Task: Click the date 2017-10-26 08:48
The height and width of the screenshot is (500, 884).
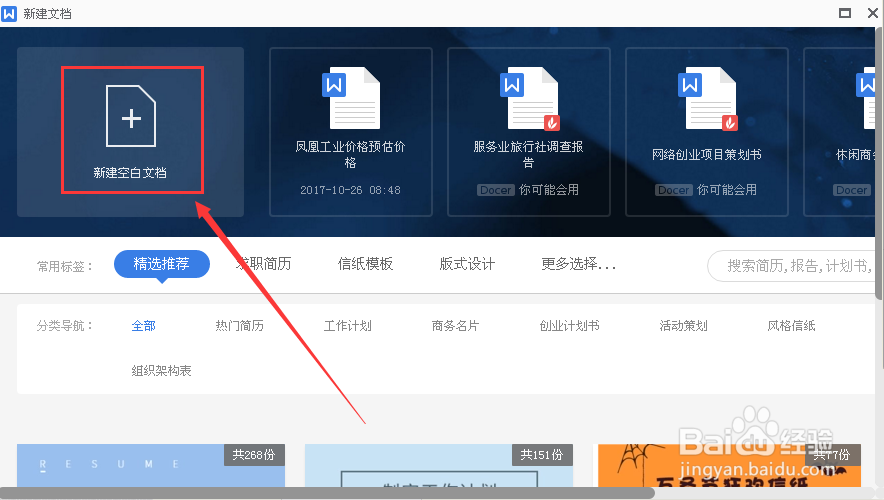Action: click(x=350, y=190)
